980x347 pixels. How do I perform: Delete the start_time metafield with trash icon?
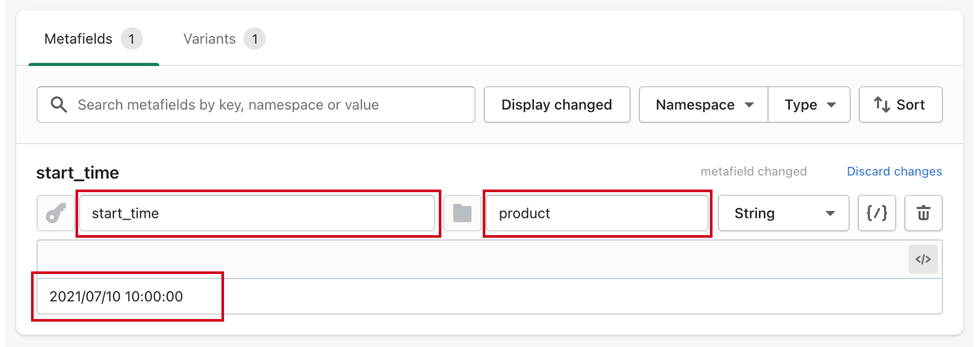[x=924, y=213]
